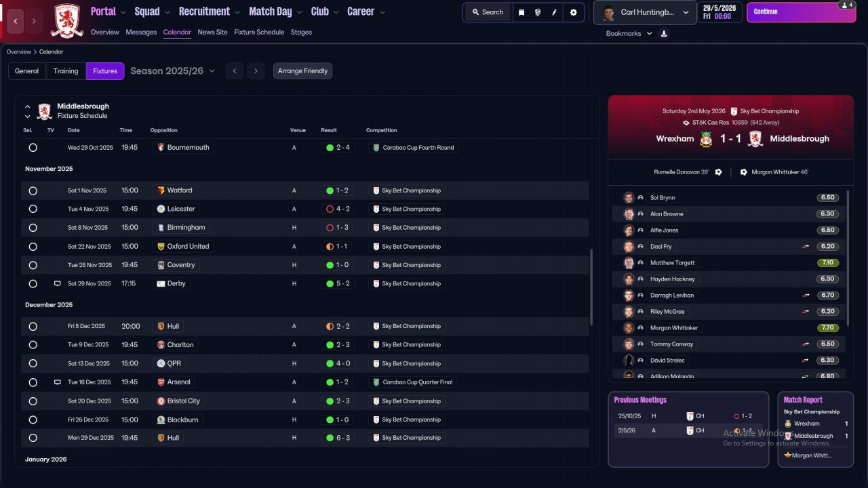Expand the Match Day menu chevron

299,12
